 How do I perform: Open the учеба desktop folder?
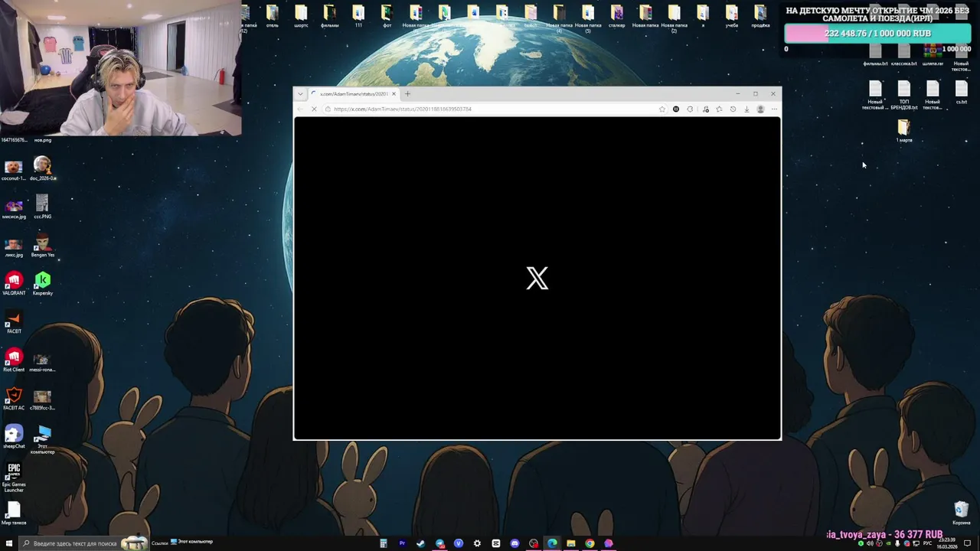pos(732,16)
